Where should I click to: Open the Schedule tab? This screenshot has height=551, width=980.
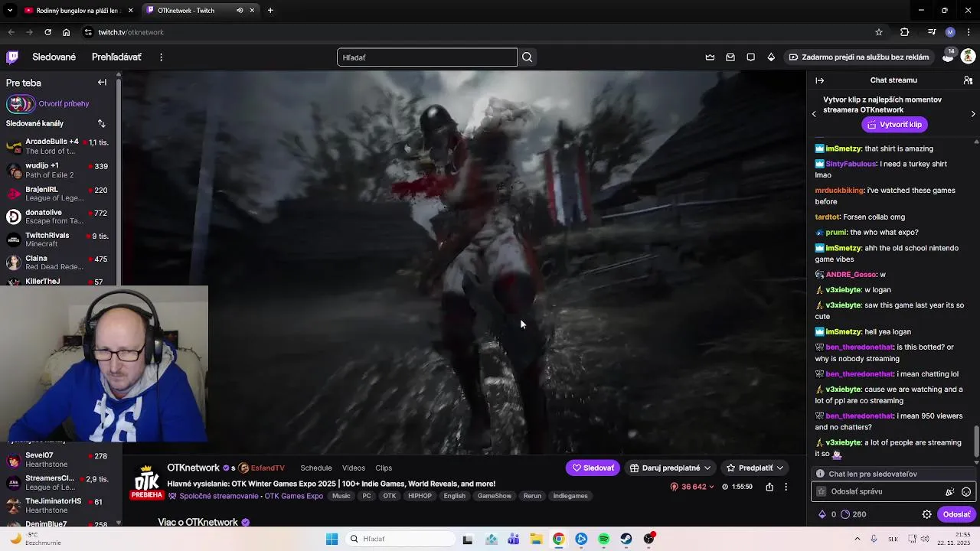point(316,468)
